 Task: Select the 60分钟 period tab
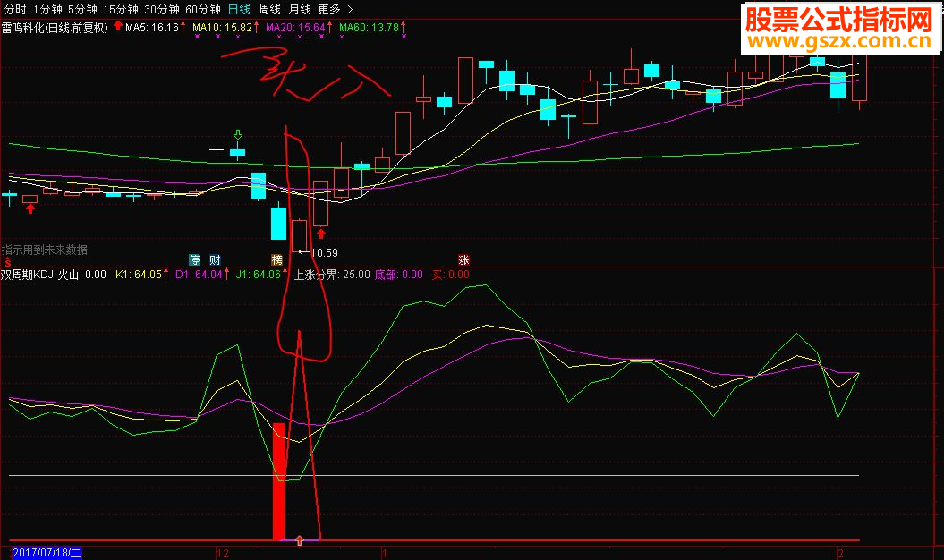203,9
